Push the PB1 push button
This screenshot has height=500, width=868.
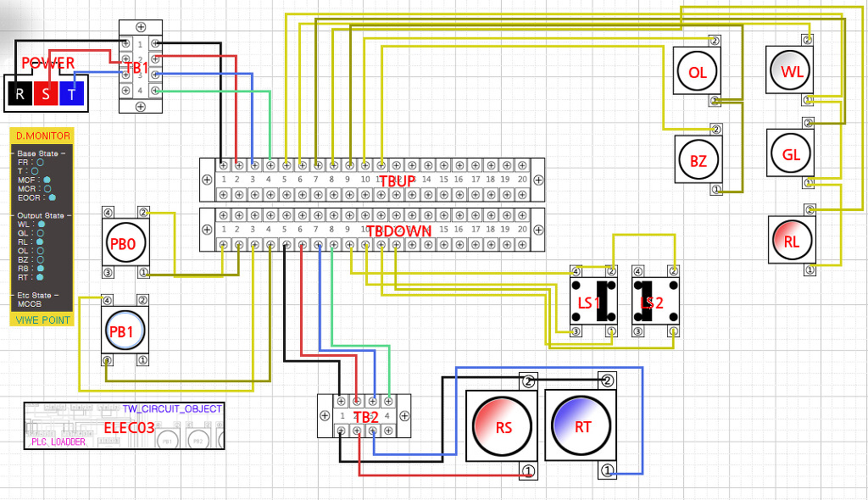coord(125,331)
